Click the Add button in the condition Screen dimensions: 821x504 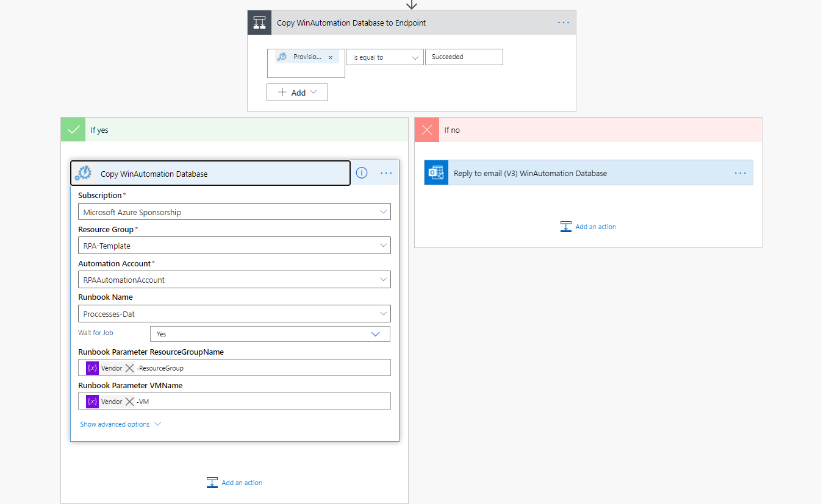click(297, 93)
